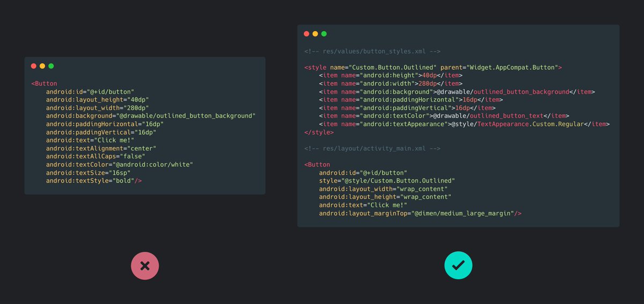644x304 pixels.
Task: Click the closing </style> tag
Action: point(319,132)
